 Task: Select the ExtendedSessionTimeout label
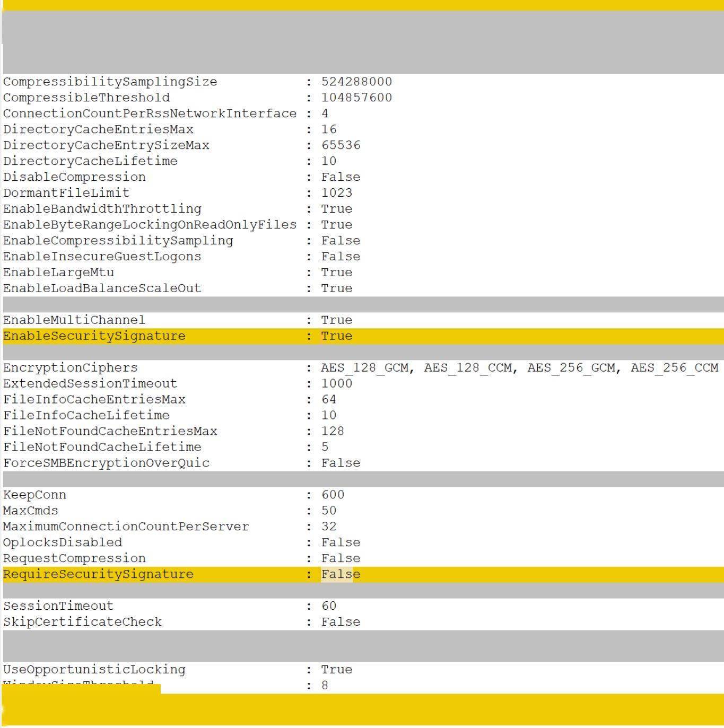click(x=90, y=384)
